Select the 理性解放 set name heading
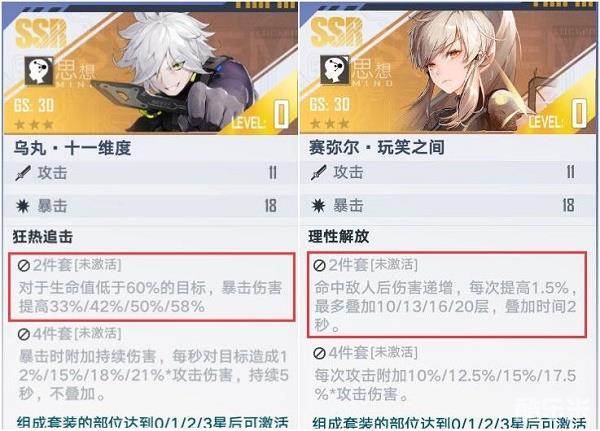This screenshot has width=600, height=431. [339, 237]
